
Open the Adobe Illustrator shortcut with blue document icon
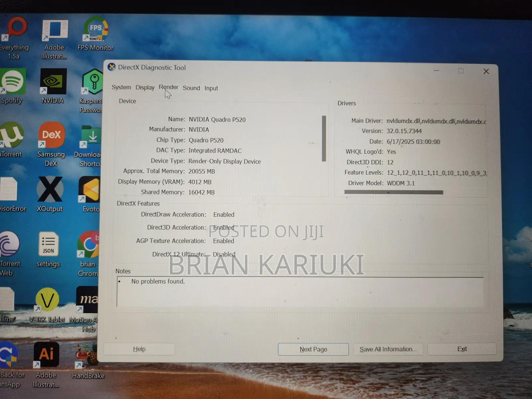point(54,39)
